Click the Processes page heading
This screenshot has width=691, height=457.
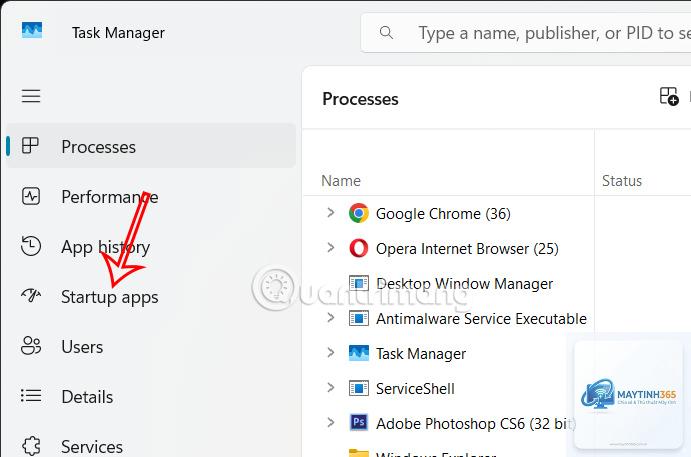[360, 99]
